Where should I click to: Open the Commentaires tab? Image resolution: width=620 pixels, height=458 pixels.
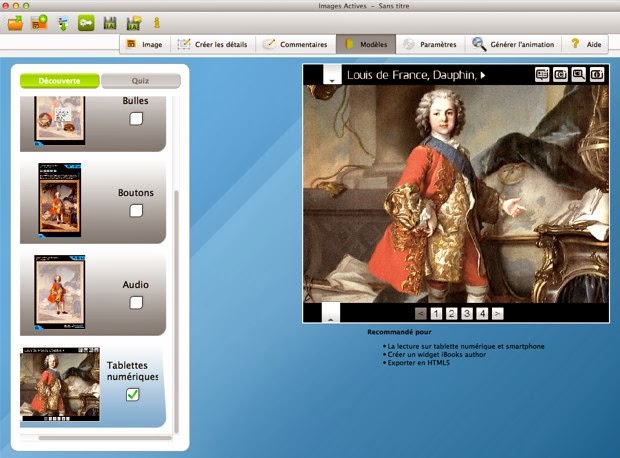click(296, 44)
